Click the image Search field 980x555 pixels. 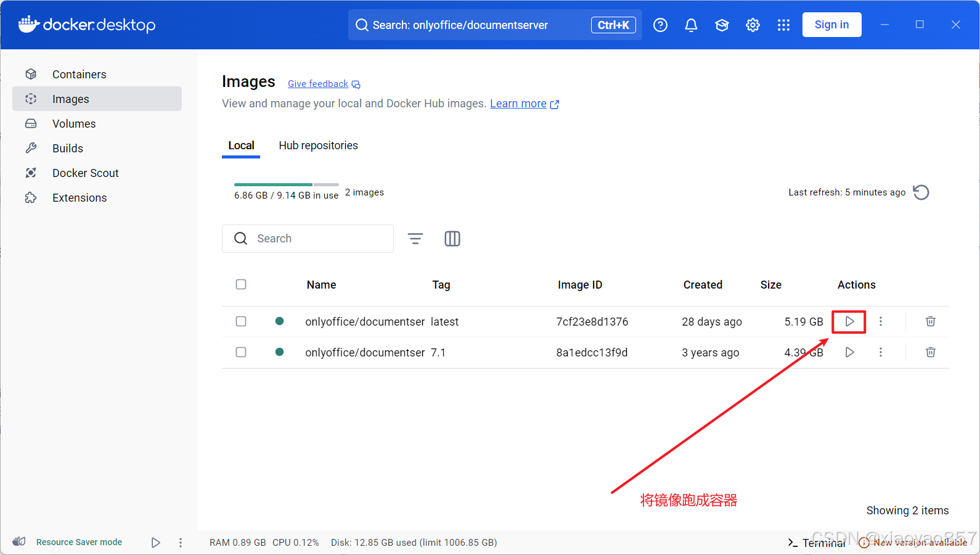pyautogui.click(x=308, y=239)
